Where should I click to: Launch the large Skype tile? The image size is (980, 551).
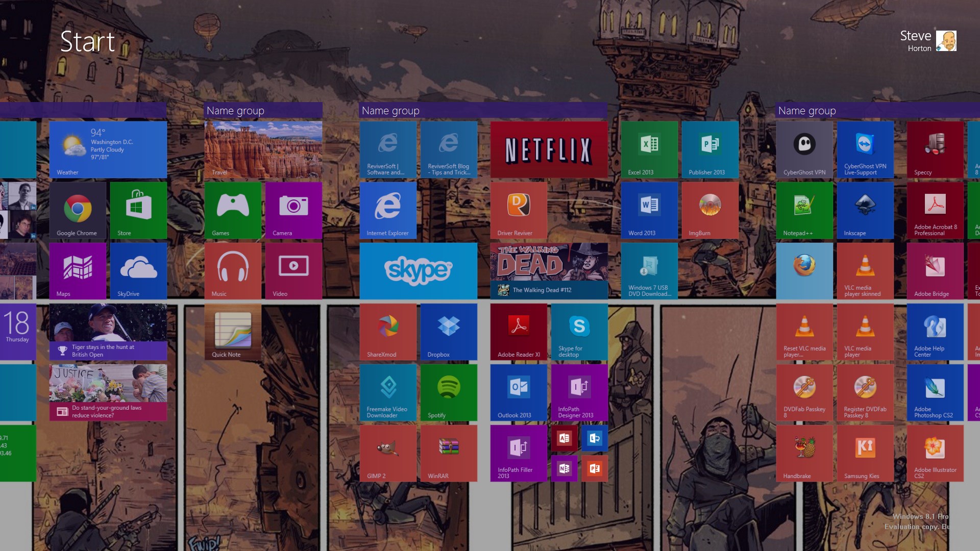[419, 271]
